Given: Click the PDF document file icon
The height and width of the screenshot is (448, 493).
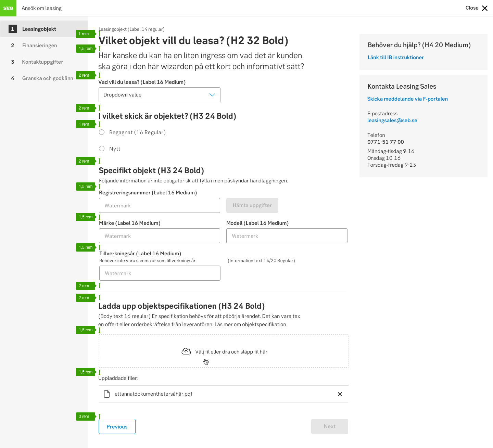Looking at the screenshot, I should coord(107,394).
